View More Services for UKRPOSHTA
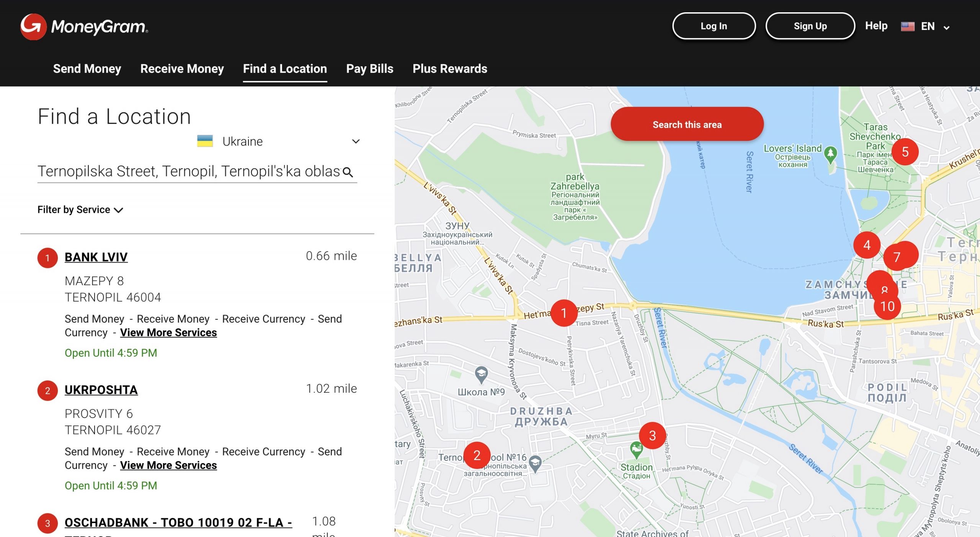Image resolution: width=980 pixels, height=537 pixels. click(168, 465)
